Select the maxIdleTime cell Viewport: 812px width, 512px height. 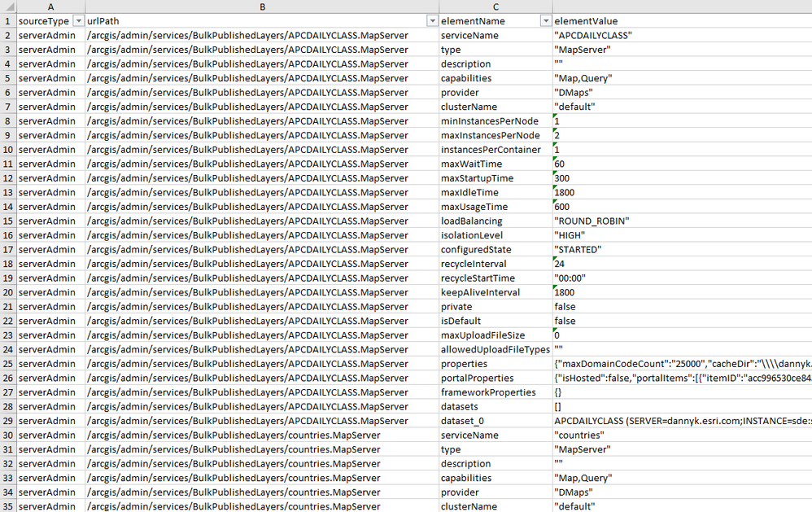(x=495, y=192)
